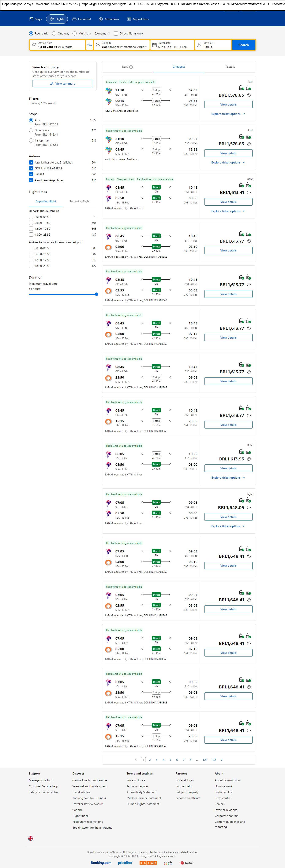Expand Explore ticket options on first result
The image size is (285, 868).
coord(228,114)
